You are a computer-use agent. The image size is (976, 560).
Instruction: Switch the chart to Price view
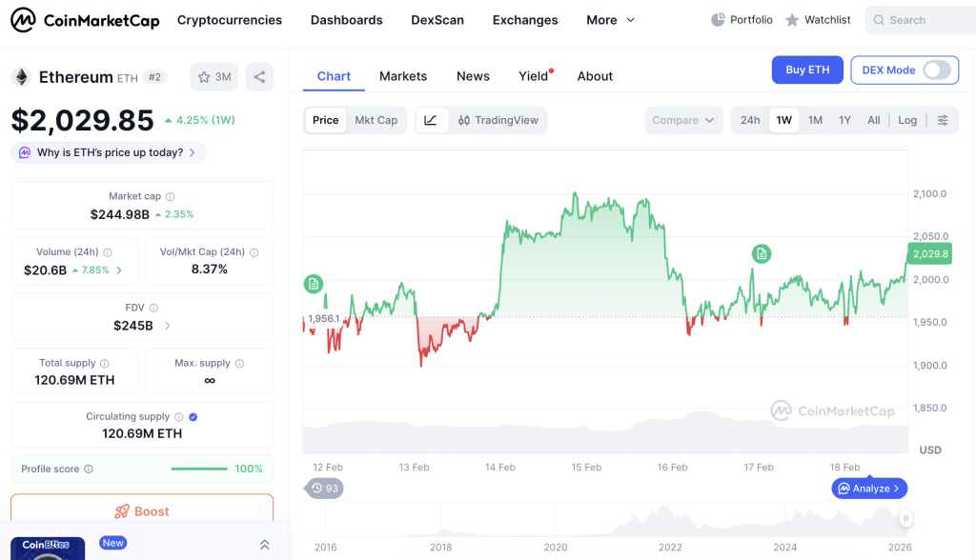coord(326,120)
